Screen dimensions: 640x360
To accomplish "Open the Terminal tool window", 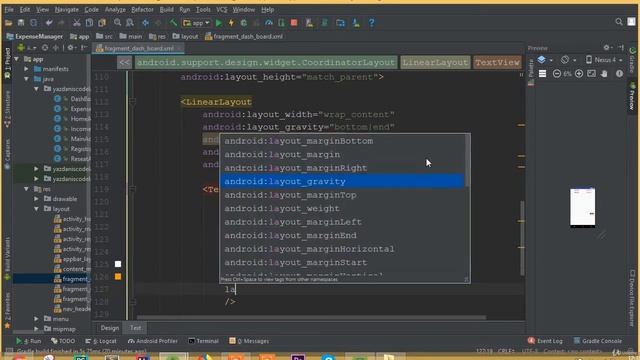I will (x=203, y=341).
